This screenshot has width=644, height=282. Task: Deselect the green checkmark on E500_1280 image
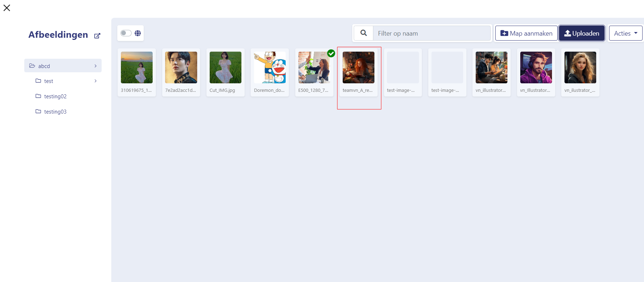click(331, 53)
